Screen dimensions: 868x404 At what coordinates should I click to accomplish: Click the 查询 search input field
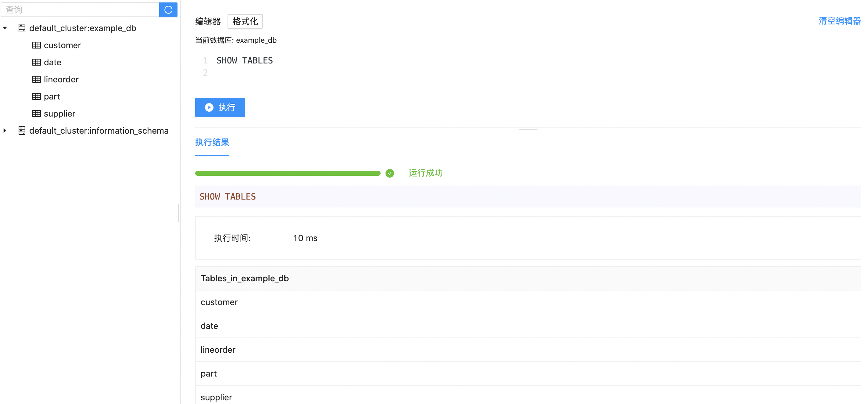click(x=80, y=10)
